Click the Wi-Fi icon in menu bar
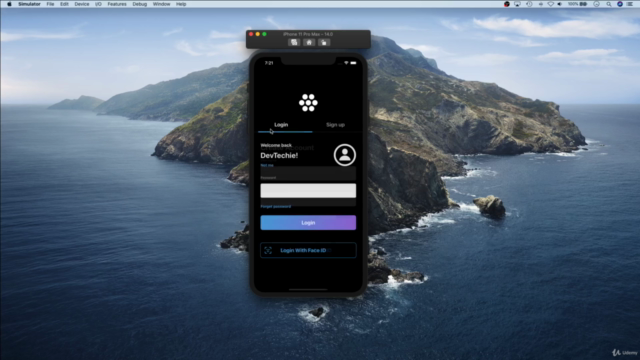This screenshot has height=360, width=640. [x=550, y=4]
